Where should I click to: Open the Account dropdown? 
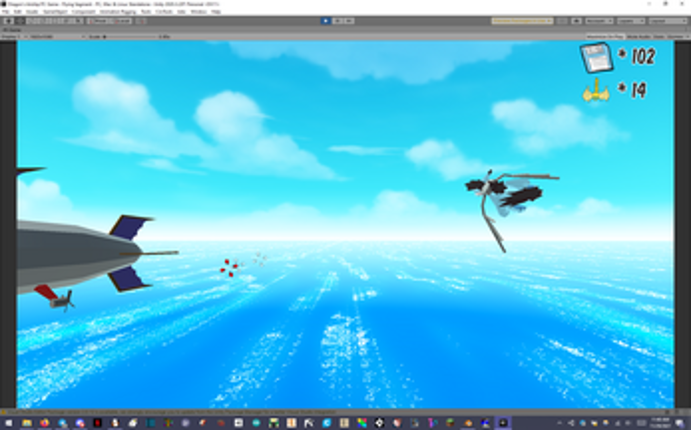tap(599, 21)
